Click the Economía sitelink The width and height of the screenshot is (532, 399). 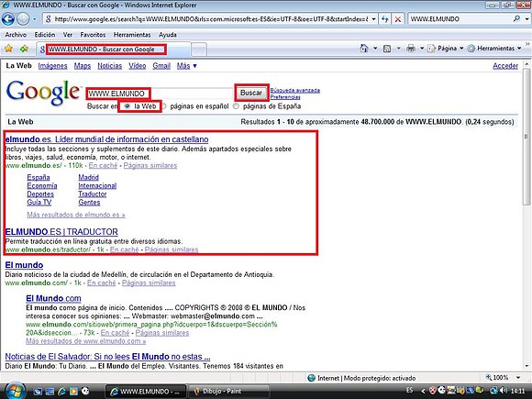coord(42,186)
